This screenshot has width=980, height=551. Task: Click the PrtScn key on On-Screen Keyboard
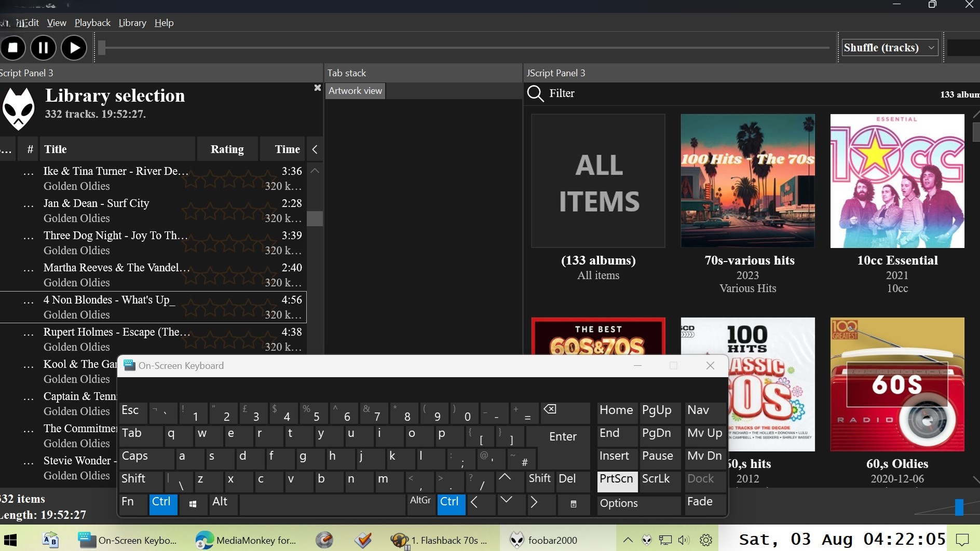pos(617,481)
